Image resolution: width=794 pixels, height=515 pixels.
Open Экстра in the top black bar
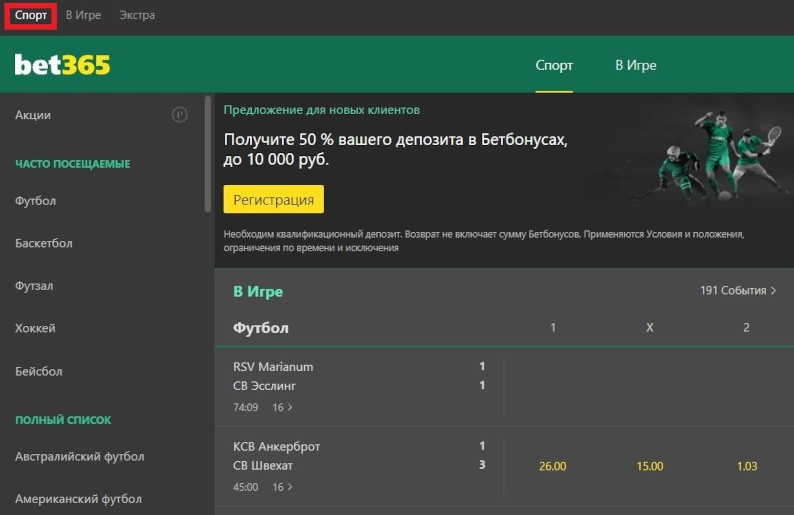pos(137,15)
